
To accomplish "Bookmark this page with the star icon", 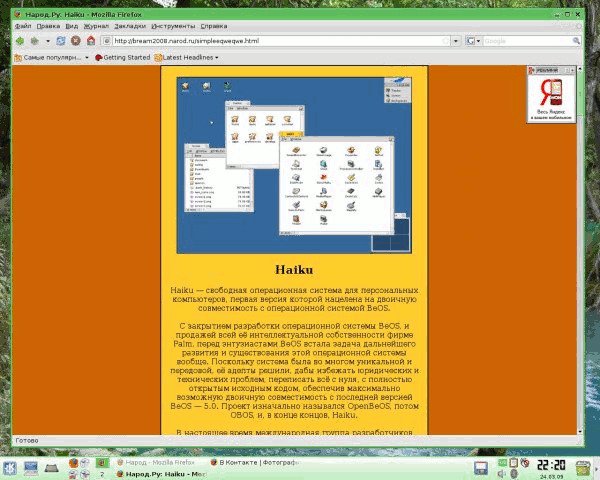I will (x=446, y=41).
